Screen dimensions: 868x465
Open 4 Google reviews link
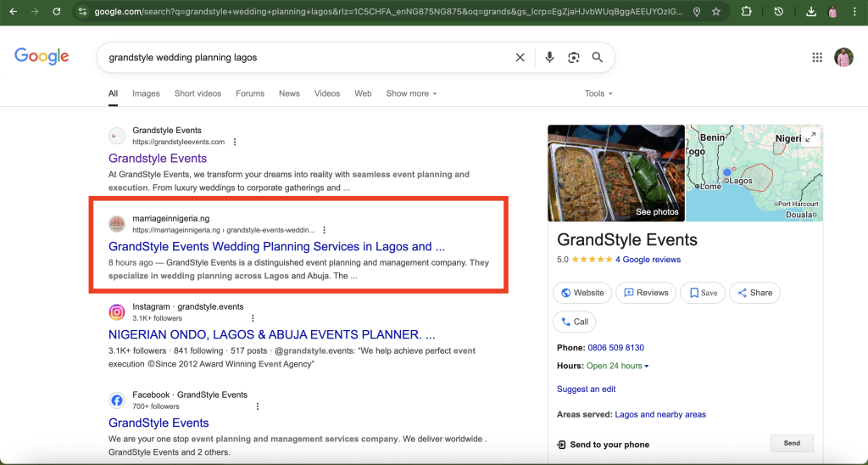click(648, 260)
